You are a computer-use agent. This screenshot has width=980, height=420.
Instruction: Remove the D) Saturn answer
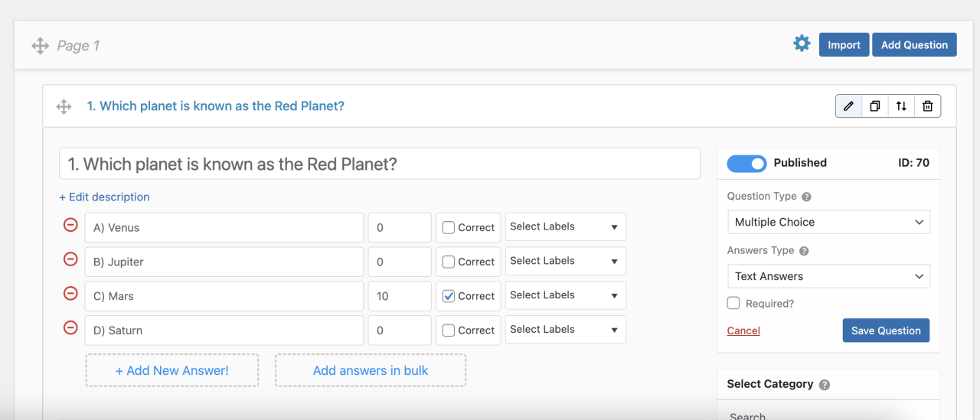(x=70, y=328)
